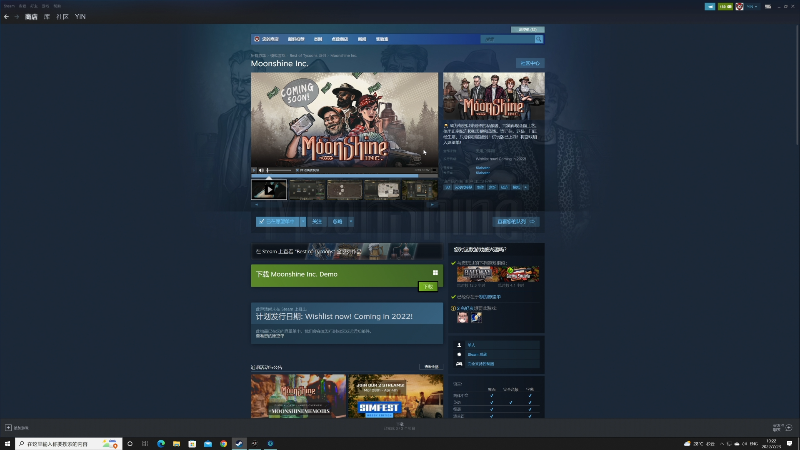The image size is (800, 450).
Task: Move thumbnail strip right with arrow
Action: point(432,205)
